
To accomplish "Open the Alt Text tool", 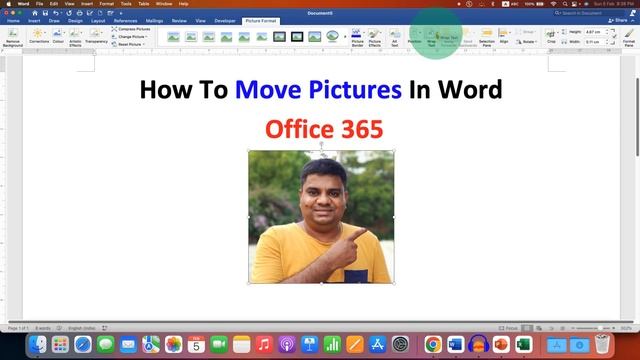I will 394,37.
